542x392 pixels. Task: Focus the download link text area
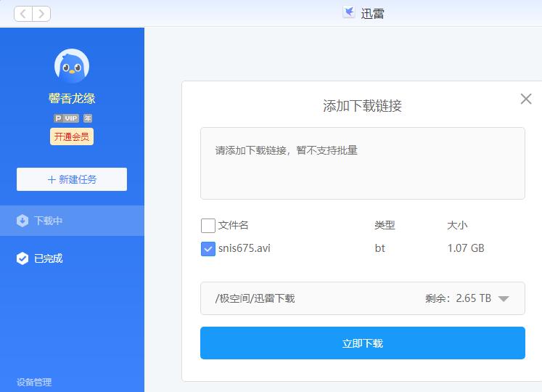363,163
